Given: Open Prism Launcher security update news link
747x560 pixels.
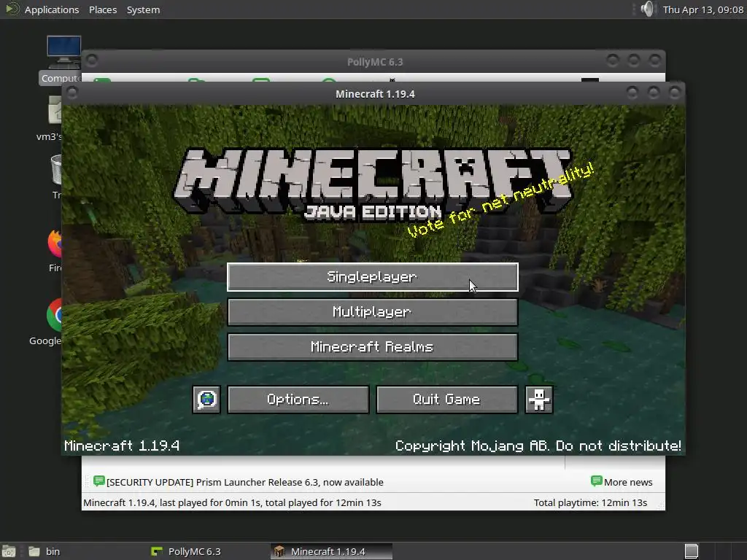Looking at the screenshot, I should 245,482.
